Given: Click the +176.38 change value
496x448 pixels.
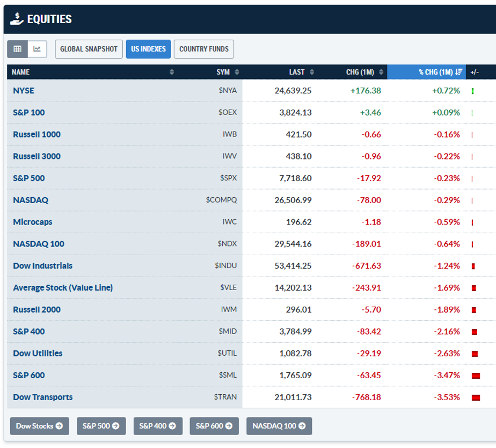Looking at the screenshot, I should (366, 91).
